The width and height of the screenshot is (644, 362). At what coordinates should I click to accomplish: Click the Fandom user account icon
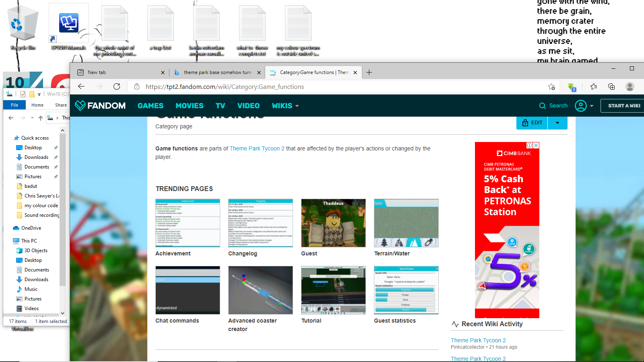click(x=581, y=106)
